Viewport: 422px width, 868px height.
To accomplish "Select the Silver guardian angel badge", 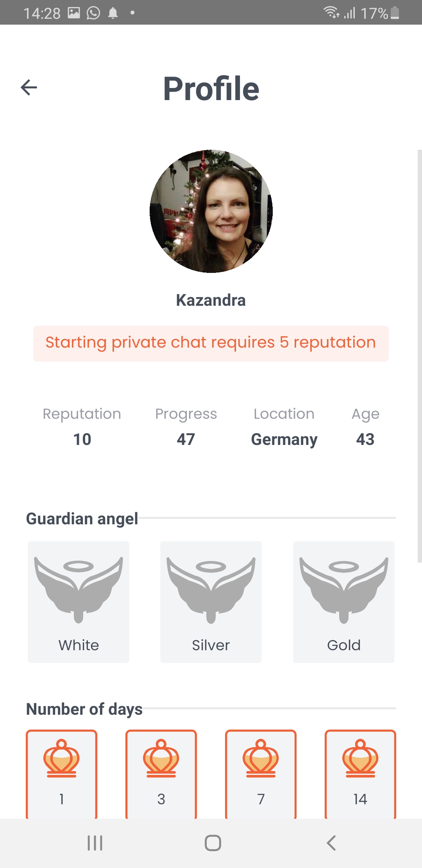I will point(211,601).
